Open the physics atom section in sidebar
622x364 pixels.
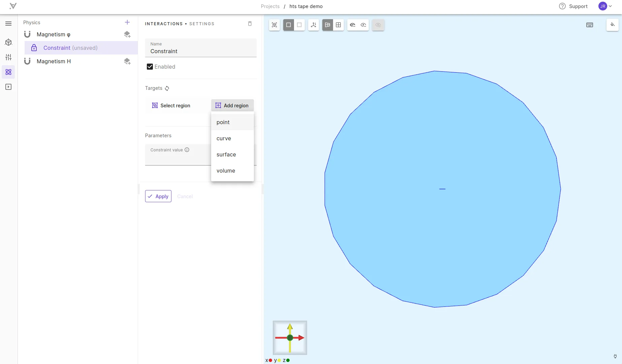pos(8,72)
